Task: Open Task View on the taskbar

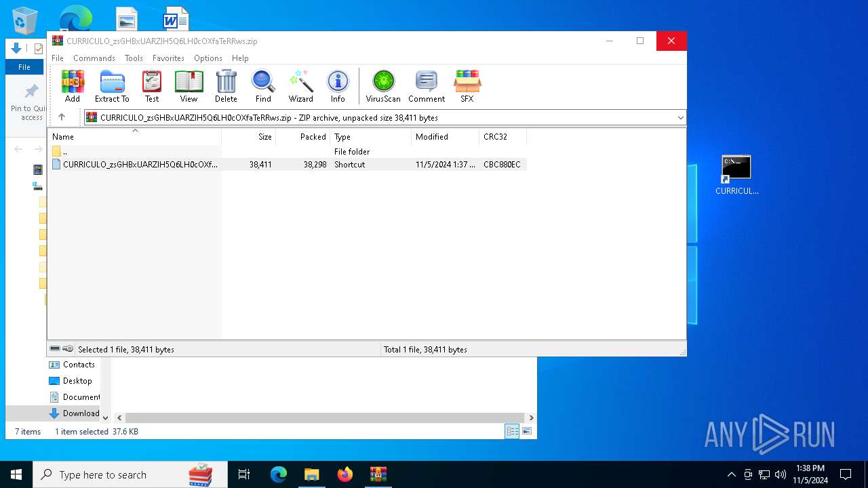Action: tap(244, 474)
